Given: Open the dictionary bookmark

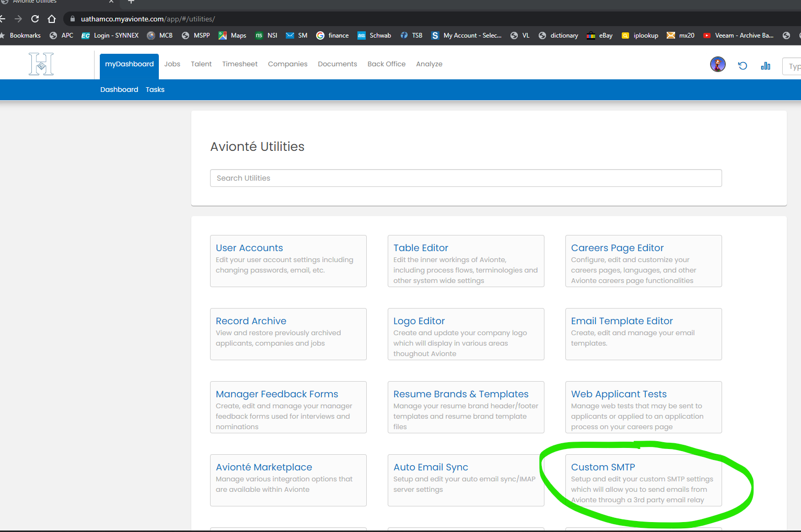Looking at the screenshot, I should (559, 36).
